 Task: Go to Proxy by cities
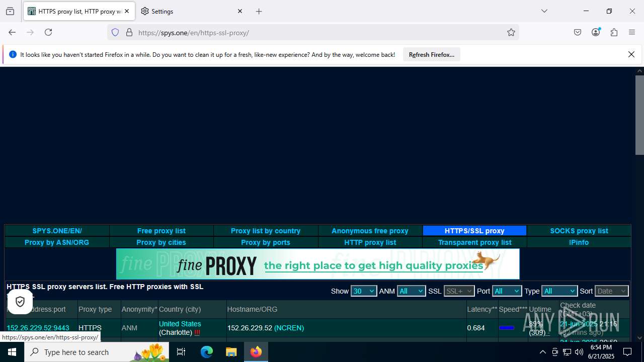click(x=161, y=242)
